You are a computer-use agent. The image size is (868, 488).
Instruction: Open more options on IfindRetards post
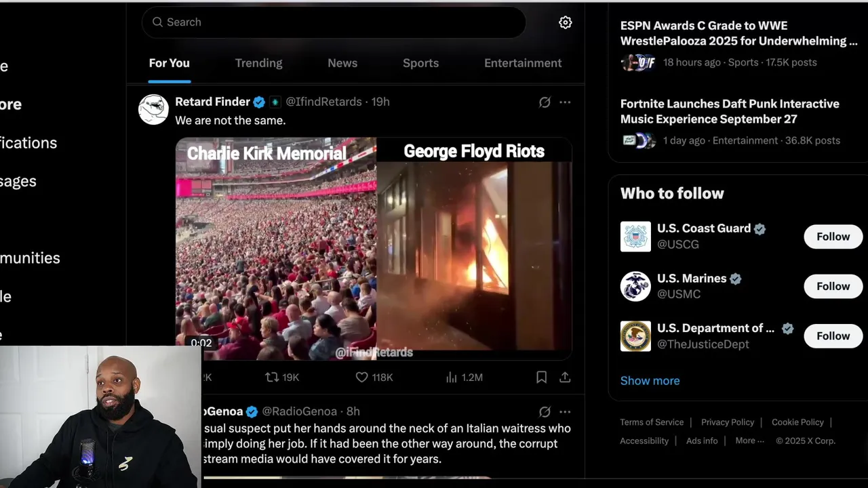click(x=565, y=102)
